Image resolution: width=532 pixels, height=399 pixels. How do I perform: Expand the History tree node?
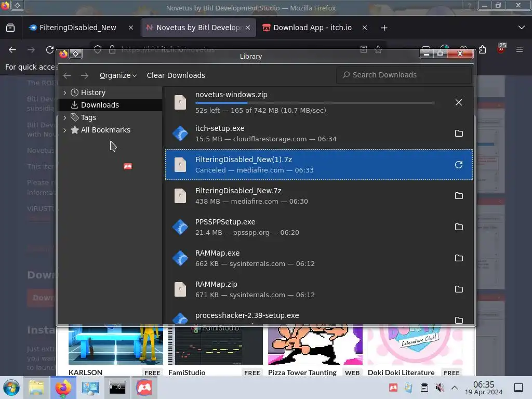coord(65,92)
